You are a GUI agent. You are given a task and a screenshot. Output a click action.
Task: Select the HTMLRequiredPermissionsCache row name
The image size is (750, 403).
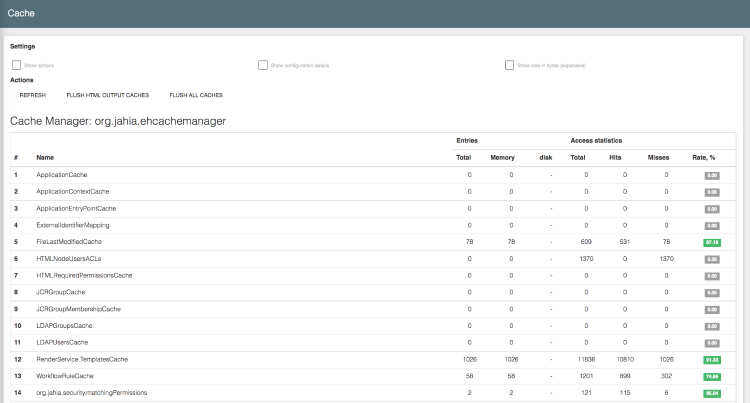tap(84, 275)
